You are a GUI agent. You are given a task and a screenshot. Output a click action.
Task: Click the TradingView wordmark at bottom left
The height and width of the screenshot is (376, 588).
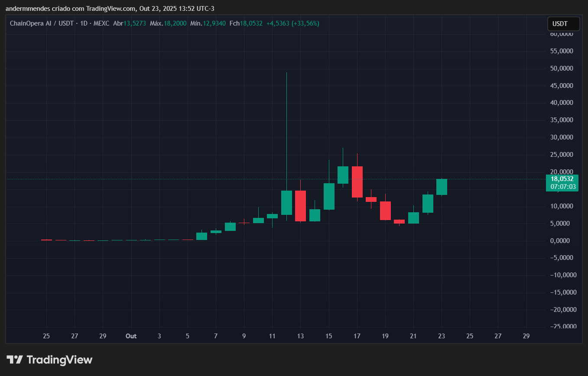point(59,360)
